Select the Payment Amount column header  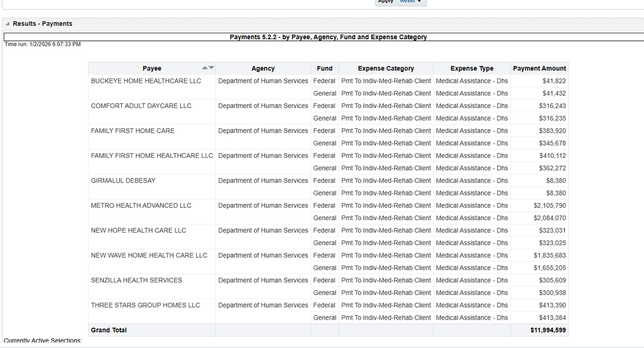[539, 68]
